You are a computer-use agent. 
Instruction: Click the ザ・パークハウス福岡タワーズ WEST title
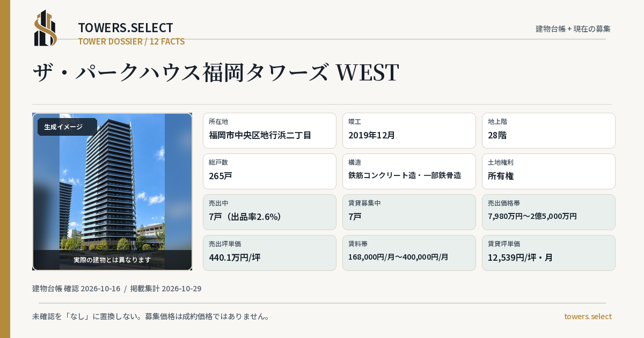216,72
